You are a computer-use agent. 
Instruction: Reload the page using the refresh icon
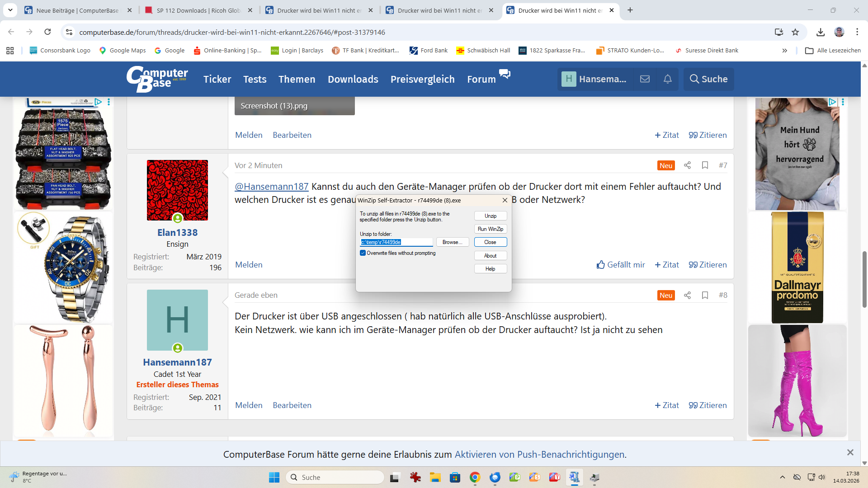(x=47, y=32)
